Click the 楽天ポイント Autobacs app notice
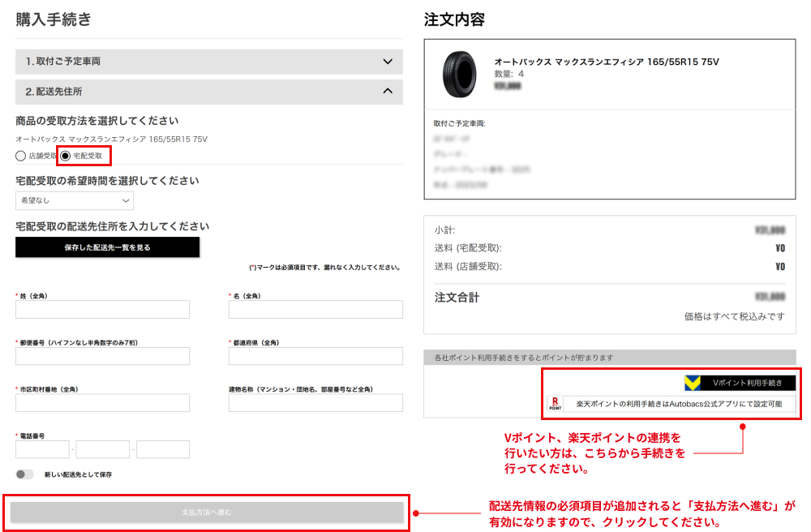811x532 pixels. (x=678, y=403)
